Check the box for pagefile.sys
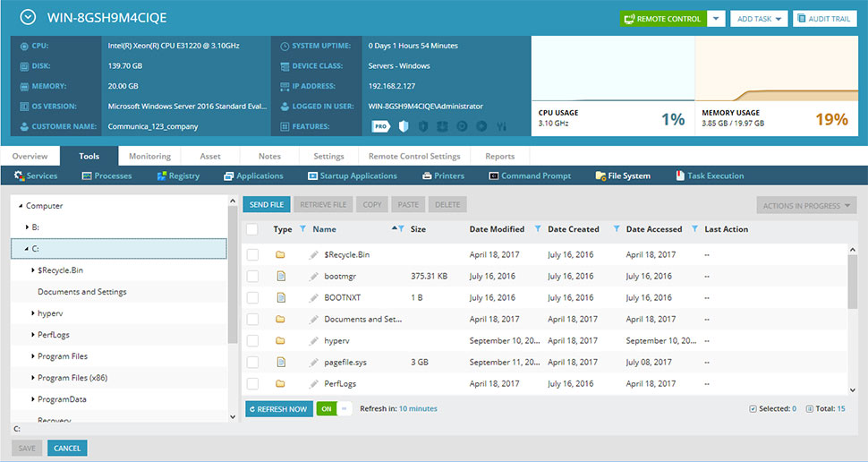 pyautogui.click(x=252, y=363)
